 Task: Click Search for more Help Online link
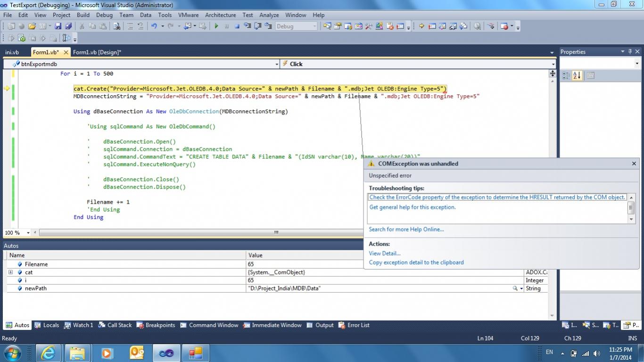(406, 230)
